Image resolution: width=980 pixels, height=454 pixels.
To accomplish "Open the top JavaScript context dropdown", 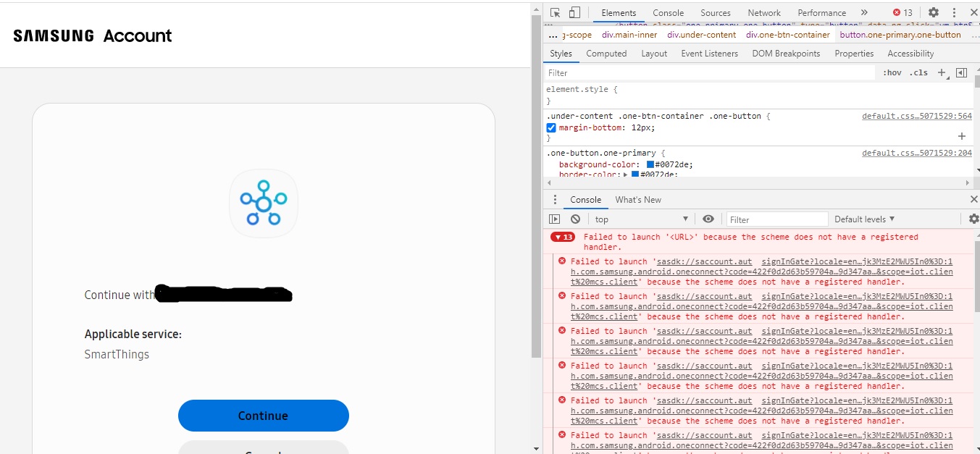I will tap(642, 219).
